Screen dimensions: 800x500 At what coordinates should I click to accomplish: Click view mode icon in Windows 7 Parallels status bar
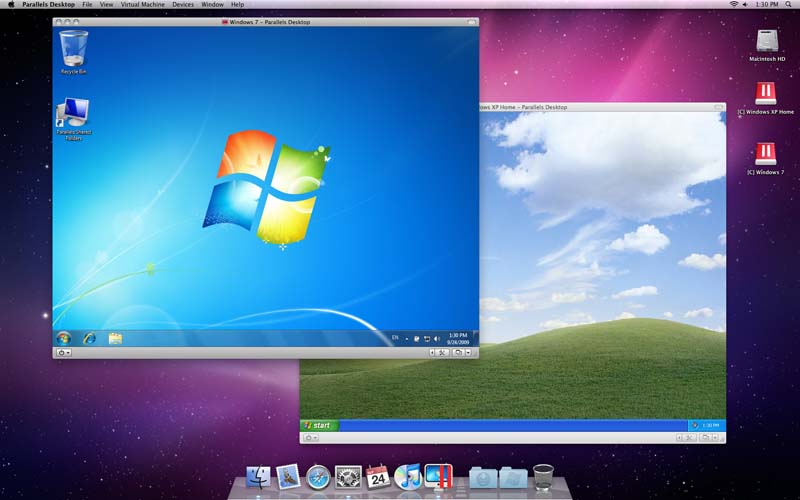pos(458,353)
